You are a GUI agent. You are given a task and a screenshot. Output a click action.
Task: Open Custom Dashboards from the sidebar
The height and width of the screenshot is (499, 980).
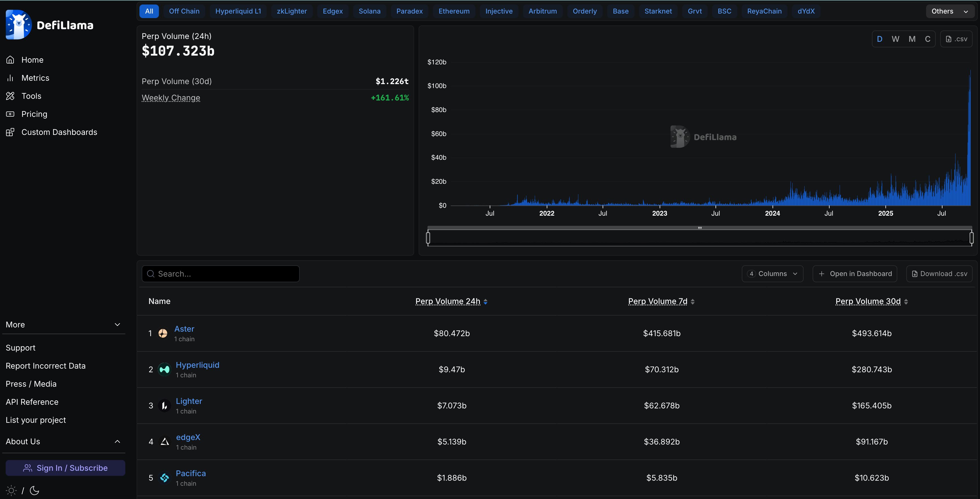coord(59,132)
